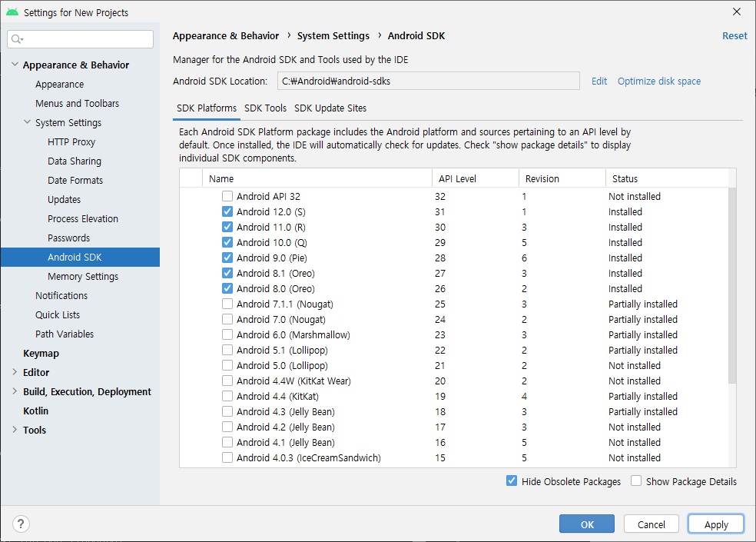
Task: Click the search magnifier icon
Action: point(17,39)
